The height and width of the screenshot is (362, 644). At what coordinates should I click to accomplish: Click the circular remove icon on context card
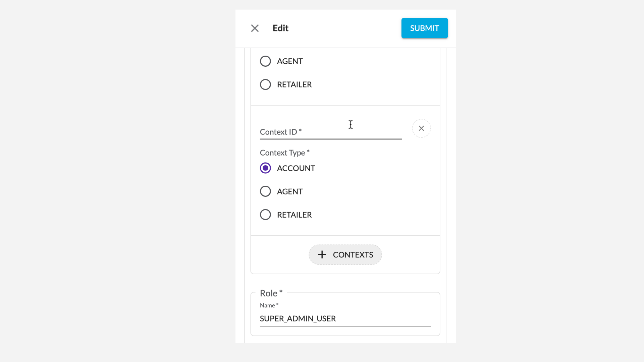(x=421, y=128)
